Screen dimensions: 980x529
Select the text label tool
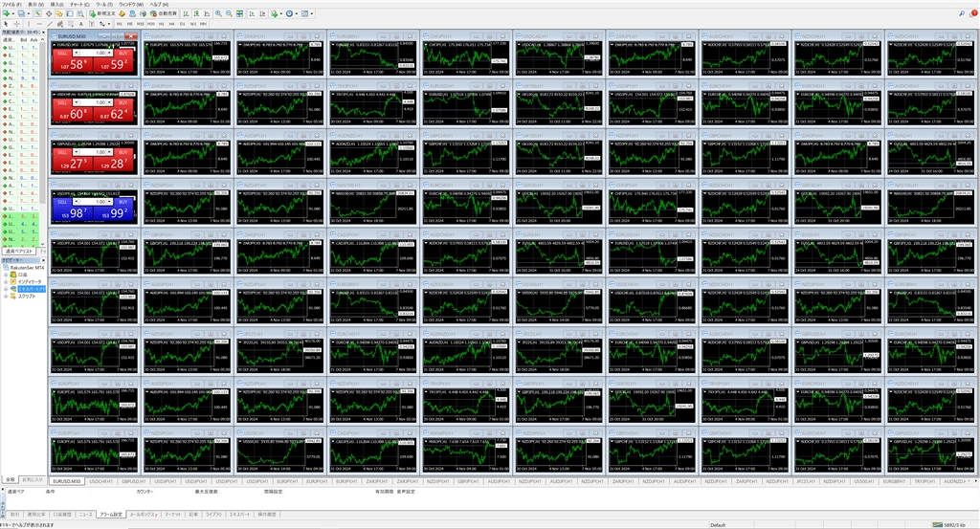[x=91, y=24]
